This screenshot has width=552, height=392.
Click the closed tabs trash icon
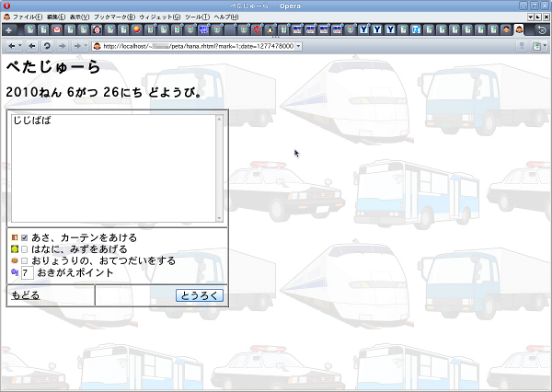click(x=542, y=30)
